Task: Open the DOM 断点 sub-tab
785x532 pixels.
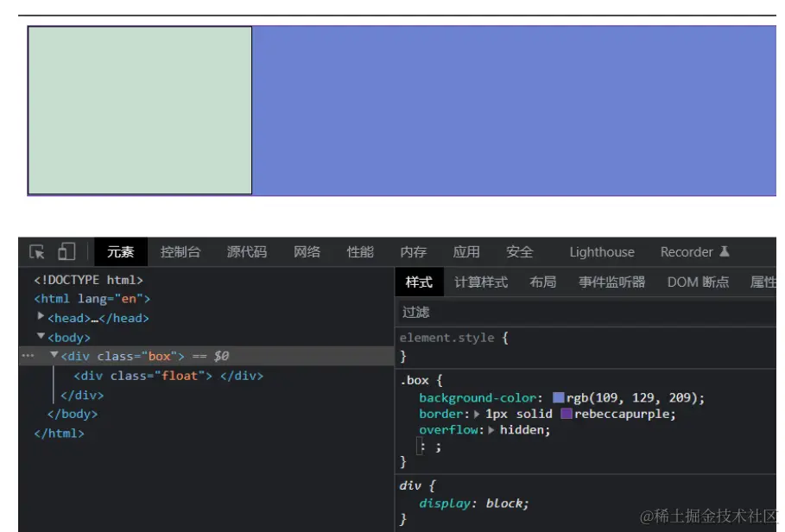Action: point(698,282)
